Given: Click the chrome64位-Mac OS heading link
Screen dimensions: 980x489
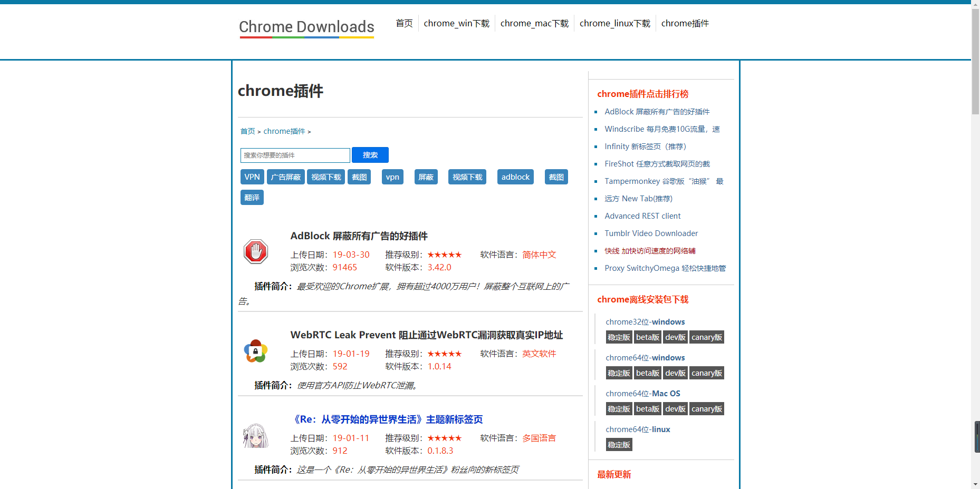Looking at the screenshot, I should coord(643,394).
